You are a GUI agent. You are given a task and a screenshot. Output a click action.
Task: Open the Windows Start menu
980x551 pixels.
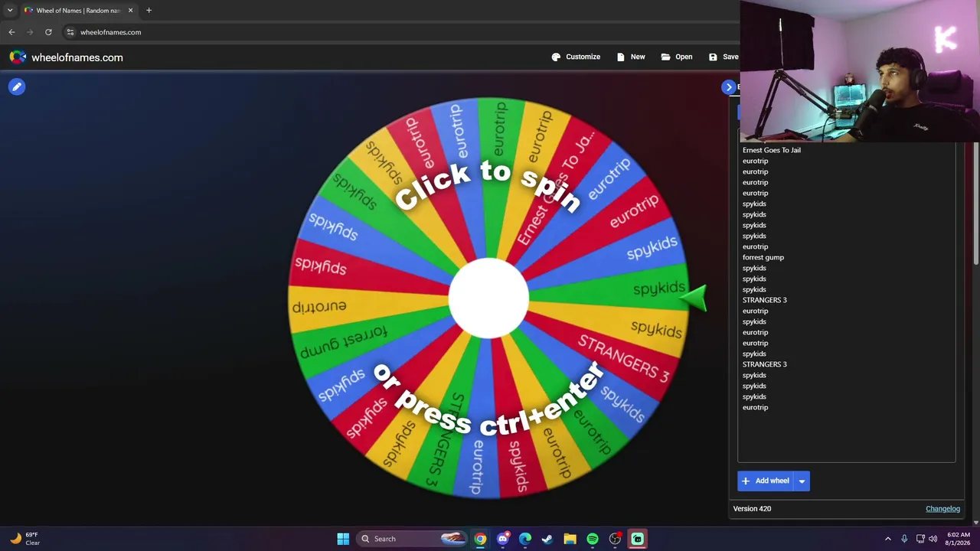pos(343,539)
